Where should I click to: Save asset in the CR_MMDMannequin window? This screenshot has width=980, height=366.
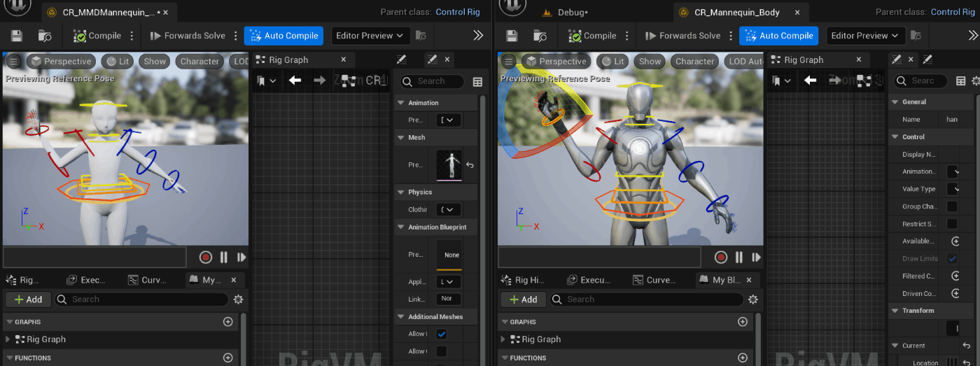point(17,36)
